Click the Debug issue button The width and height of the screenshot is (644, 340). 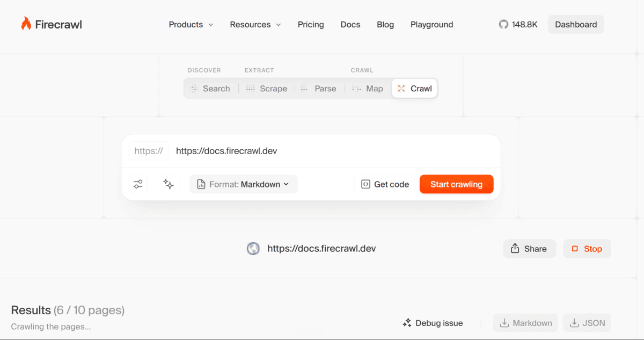[x=433, y=323]
